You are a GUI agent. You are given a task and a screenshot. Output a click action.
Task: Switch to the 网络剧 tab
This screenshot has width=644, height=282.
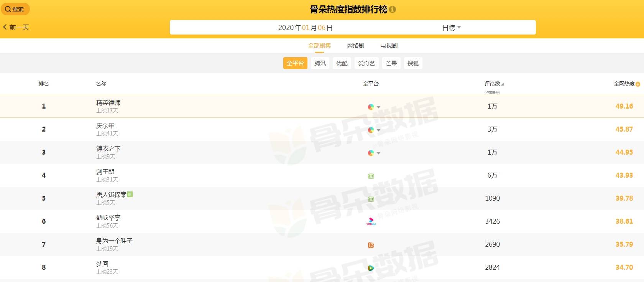(x=356, y=46)
